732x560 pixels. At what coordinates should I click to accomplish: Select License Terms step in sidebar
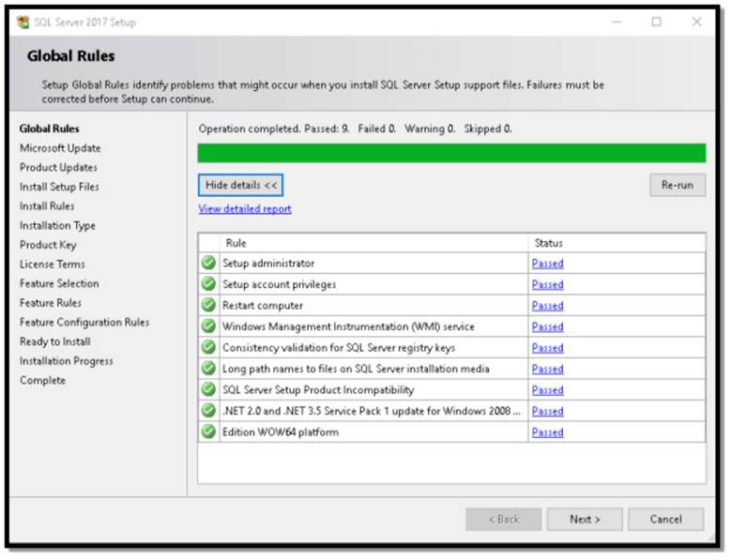pyautogui.click(x=53, y=265)
